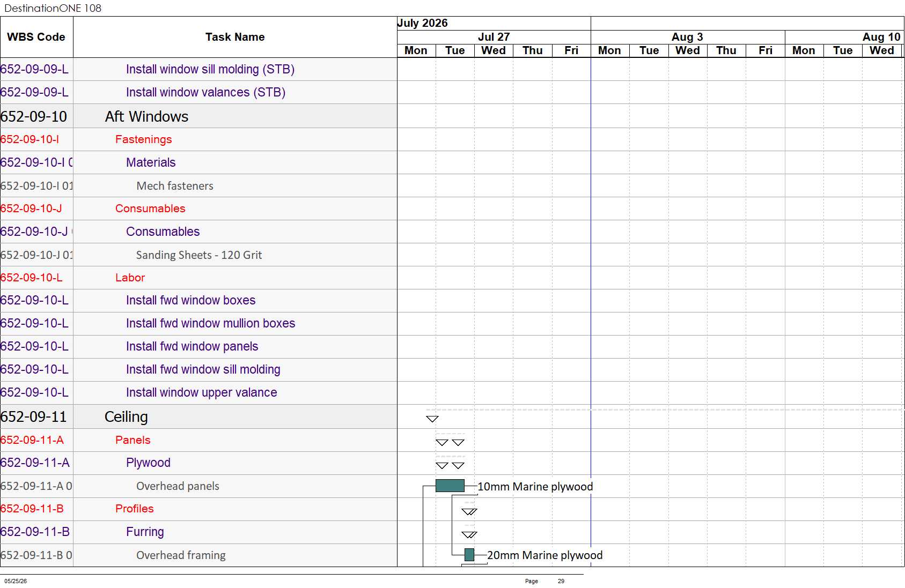905x588 pixels.
Task: Click the Profiles summary triangle marker
Action: click(469, 511)
